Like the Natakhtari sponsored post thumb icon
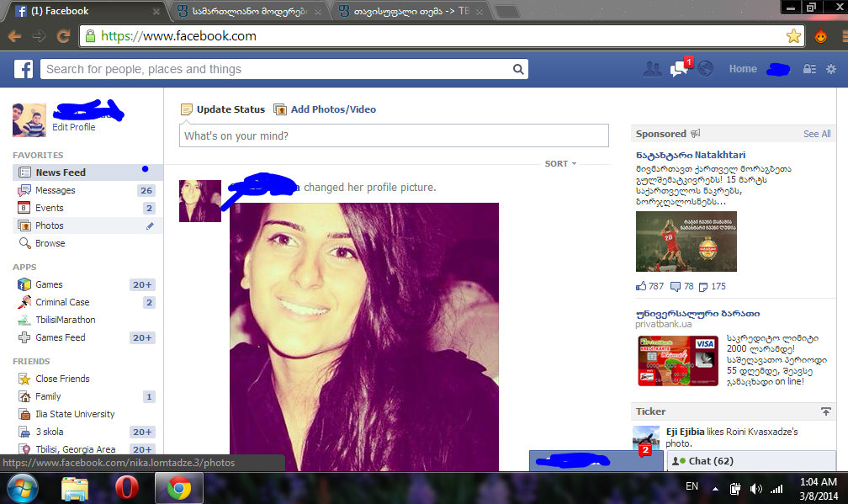This screenshot has width=848, height=504. point(641,286)
